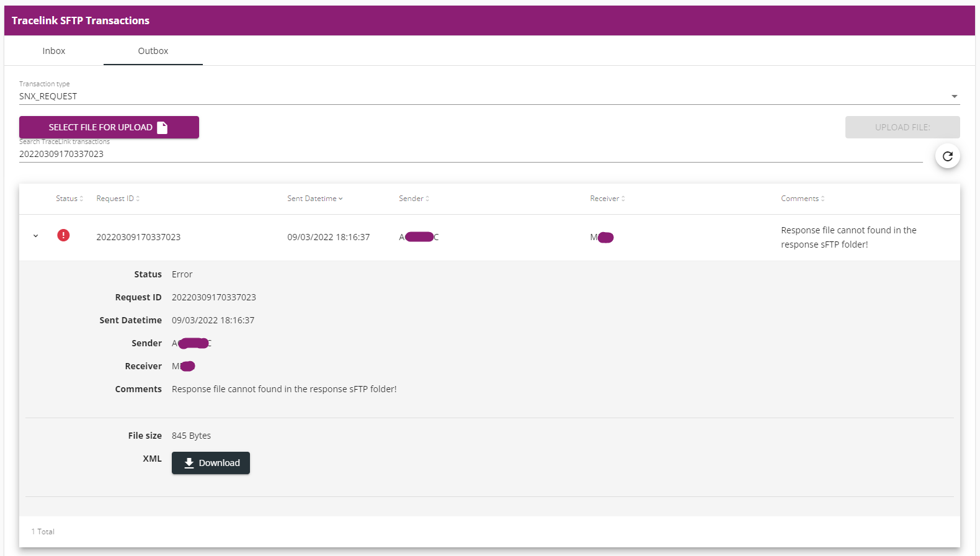Collapse the expanded transaction row
Image resolution: width=980 pixels, height=556 pixels.
click(36, 236)
